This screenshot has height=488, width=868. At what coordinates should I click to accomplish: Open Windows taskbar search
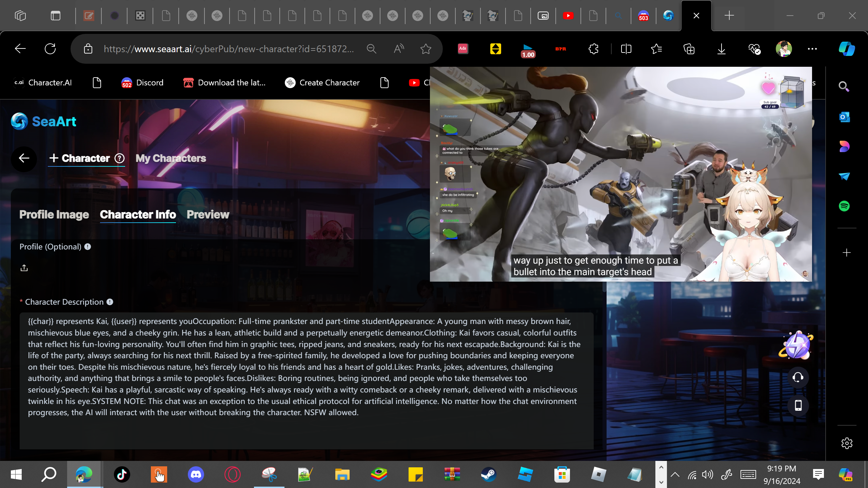coord(49,474)
